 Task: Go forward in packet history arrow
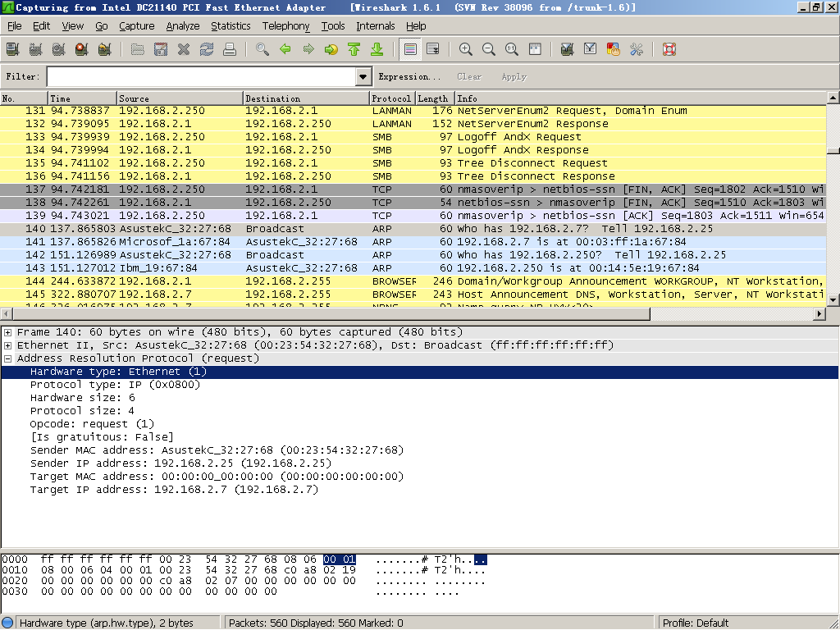[308, 49]
